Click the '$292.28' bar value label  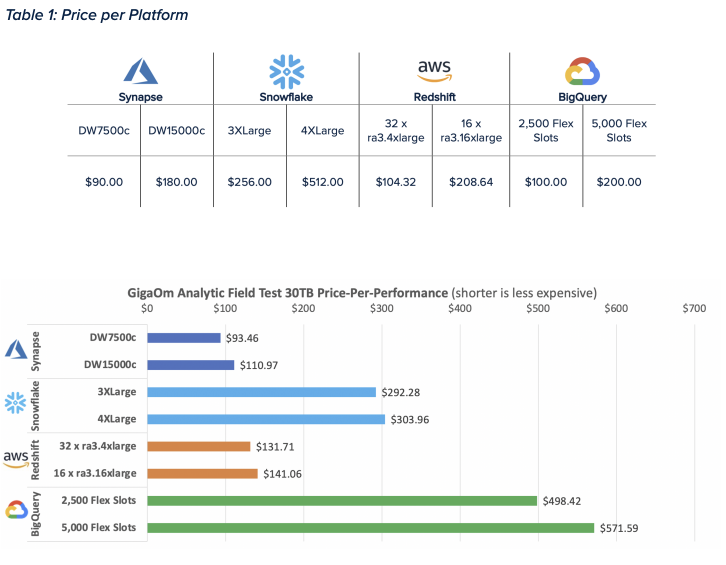pyautogui.click(x=401, y=393)
